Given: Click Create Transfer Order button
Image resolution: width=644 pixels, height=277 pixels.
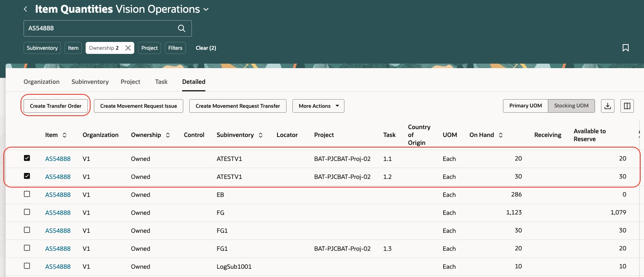Looking at the screenshot, I should (x=56, y=106).
